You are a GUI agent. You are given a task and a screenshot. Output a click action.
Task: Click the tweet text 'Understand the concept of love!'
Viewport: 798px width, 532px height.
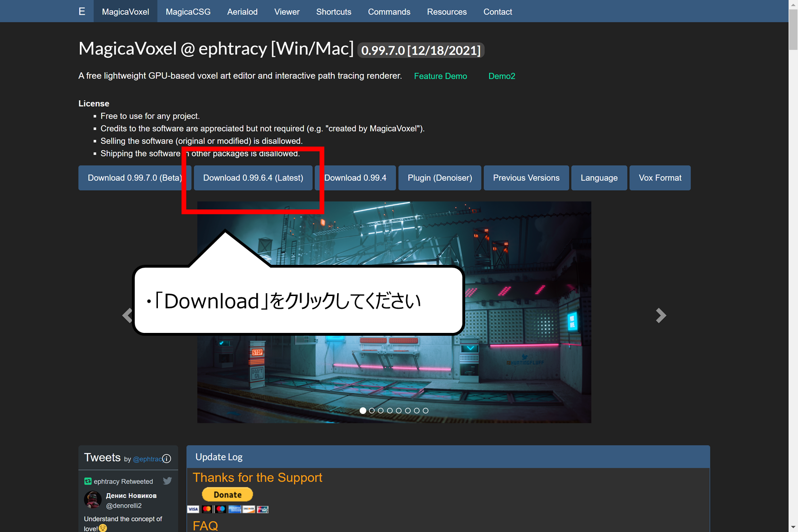(x=123, y=523)
